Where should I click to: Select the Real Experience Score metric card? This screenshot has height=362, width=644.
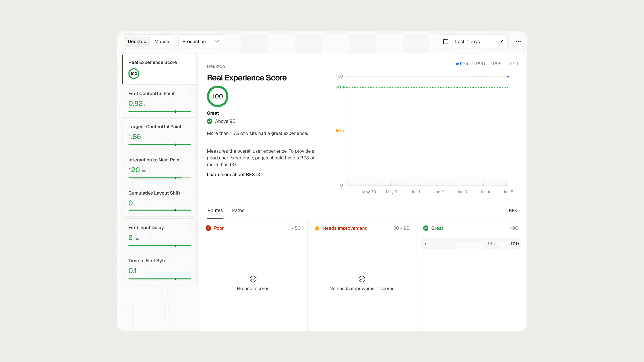tap(159, 69)
